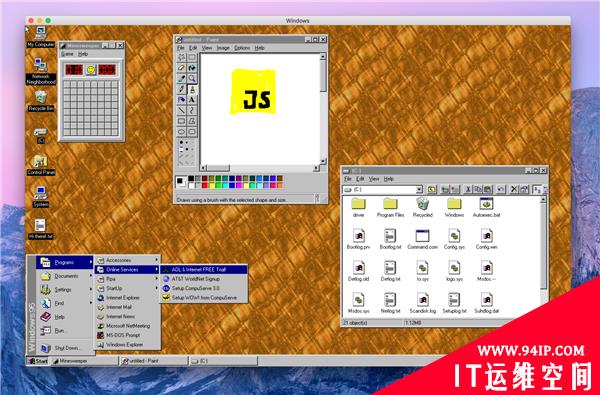Select the Magnifier tool in Paint
Screen dimensions: 600x395
(x=192, y=78)
